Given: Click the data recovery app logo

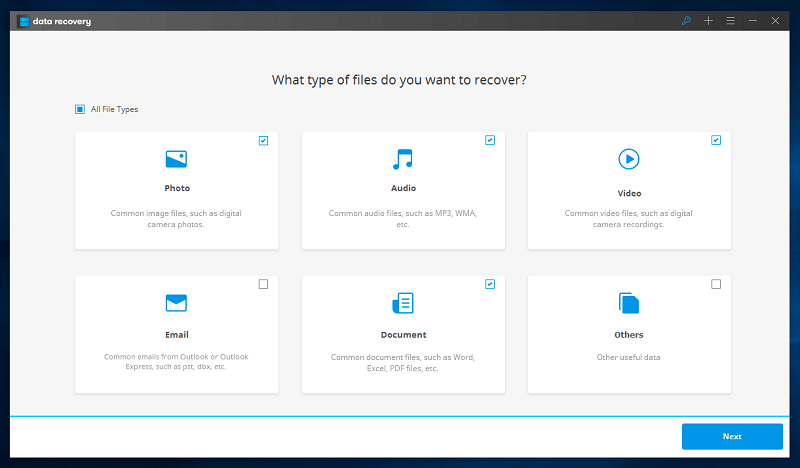Looking at the screenshot, I should [x=23, y=21].
